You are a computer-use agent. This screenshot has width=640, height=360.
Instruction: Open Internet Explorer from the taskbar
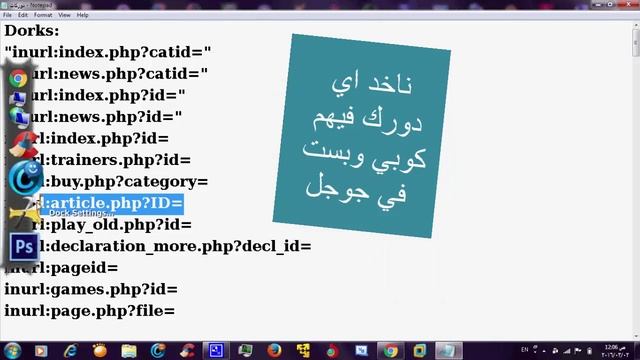(71, 351)
